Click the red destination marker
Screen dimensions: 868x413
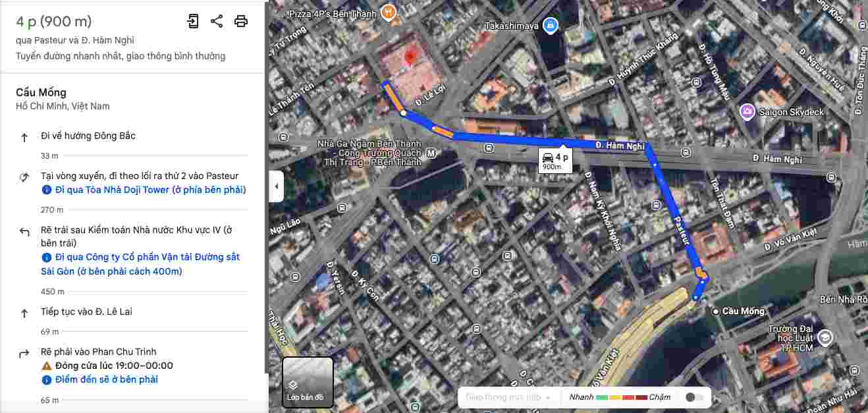tap(410, 58)
